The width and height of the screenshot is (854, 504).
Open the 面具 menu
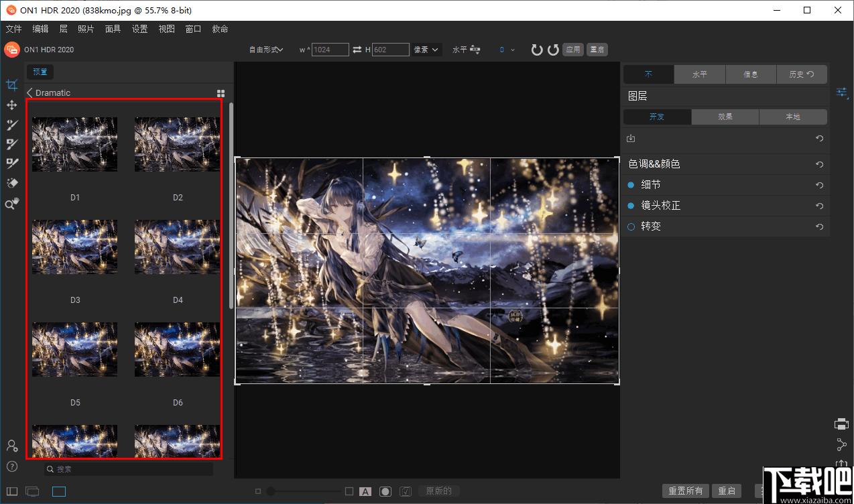(113, 29)
